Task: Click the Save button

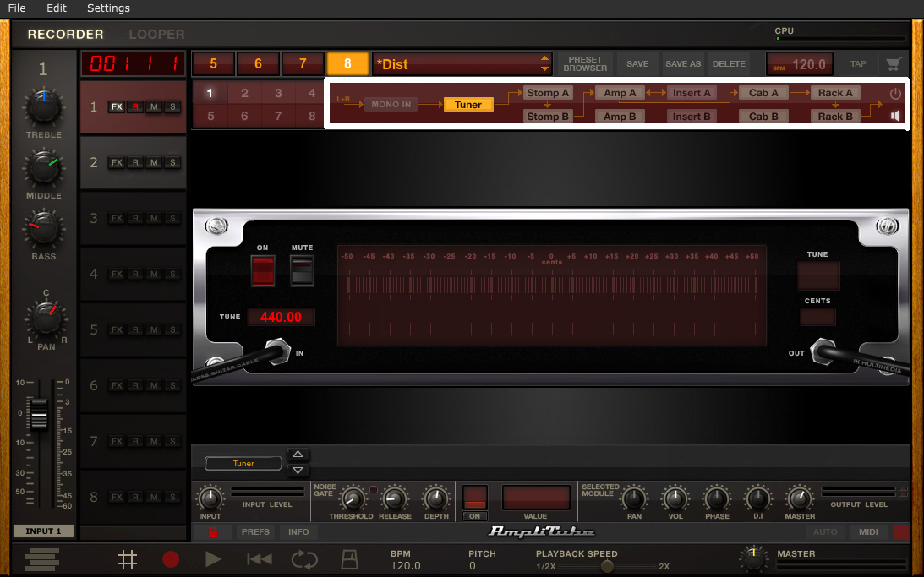Action: [637, 63]
